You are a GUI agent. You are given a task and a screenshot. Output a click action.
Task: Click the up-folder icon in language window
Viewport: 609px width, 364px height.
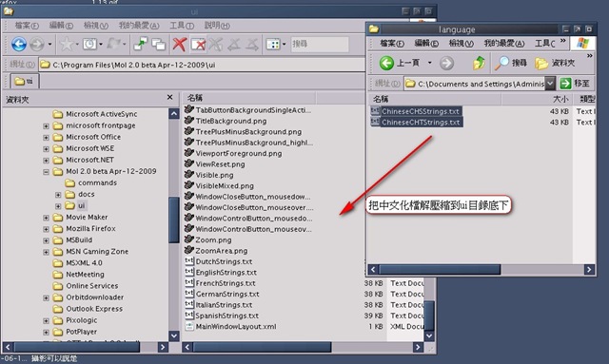pos(479,63)
